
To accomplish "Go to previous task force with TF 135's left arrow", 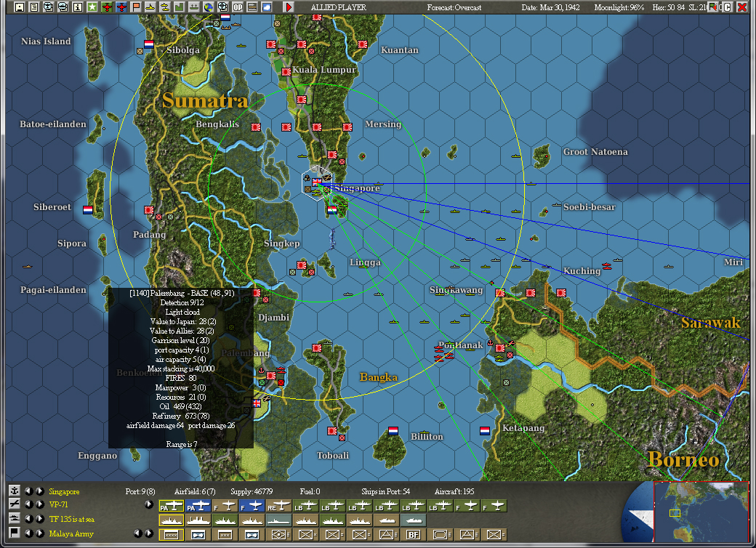I will 29,519.
